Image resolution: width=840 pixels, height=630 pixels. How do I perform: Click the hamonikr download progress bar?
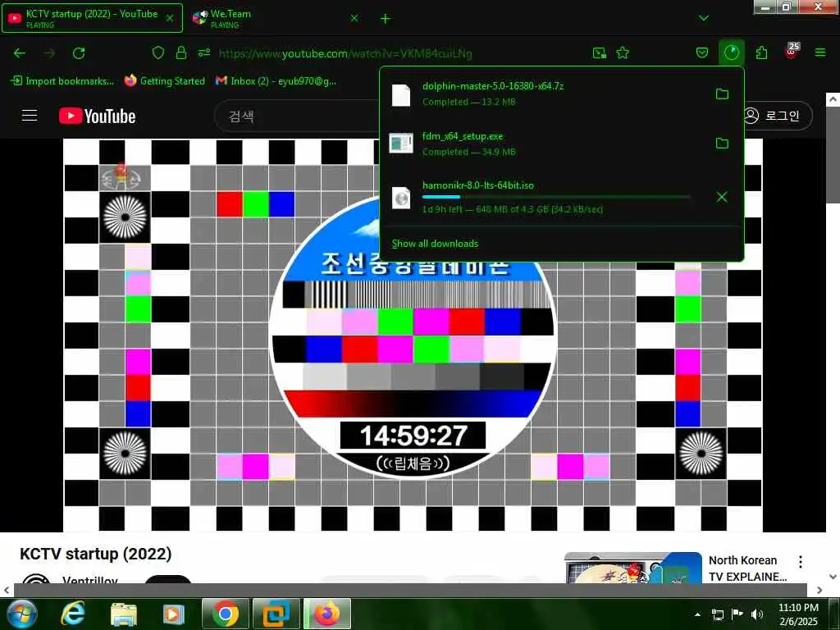click(556, 197)
